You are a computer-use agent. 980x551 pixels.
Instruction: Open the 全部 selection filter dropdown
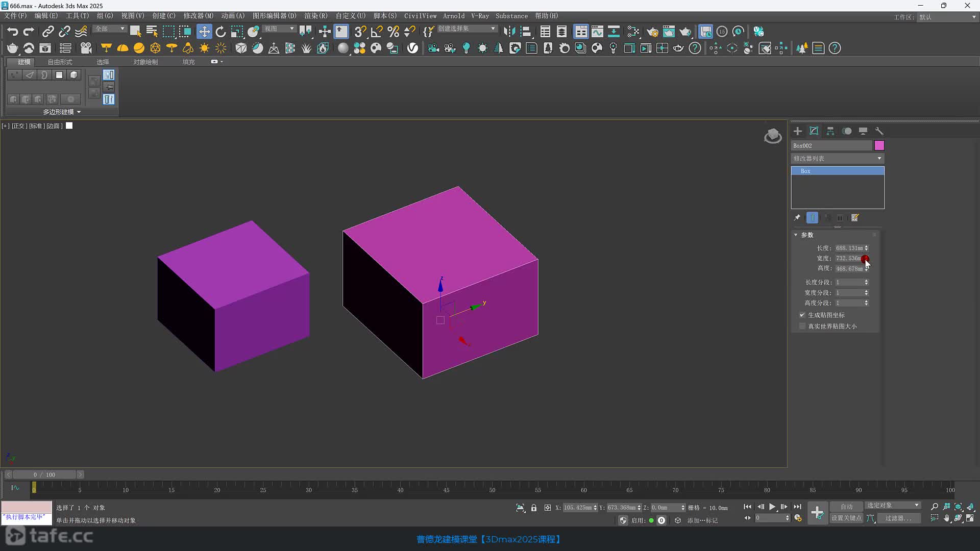tap(110, 29)
